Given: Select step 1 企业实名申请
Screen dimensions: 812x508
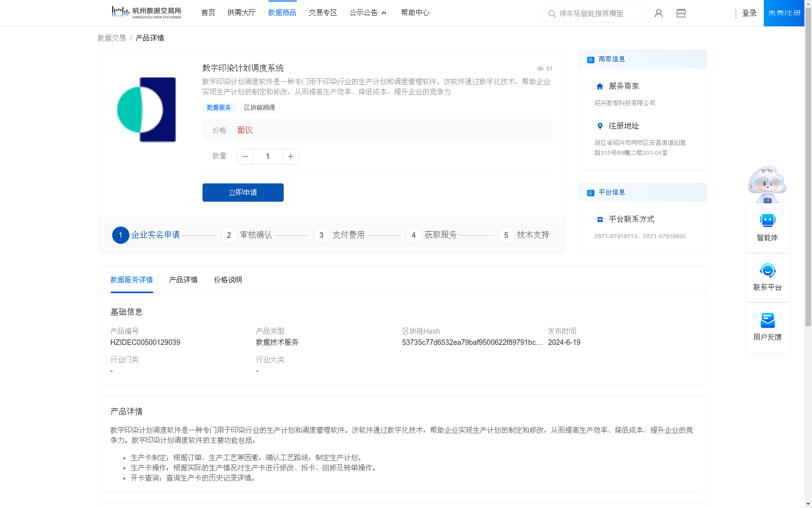Looking at the screenshot, I should [x=146, y=235].
